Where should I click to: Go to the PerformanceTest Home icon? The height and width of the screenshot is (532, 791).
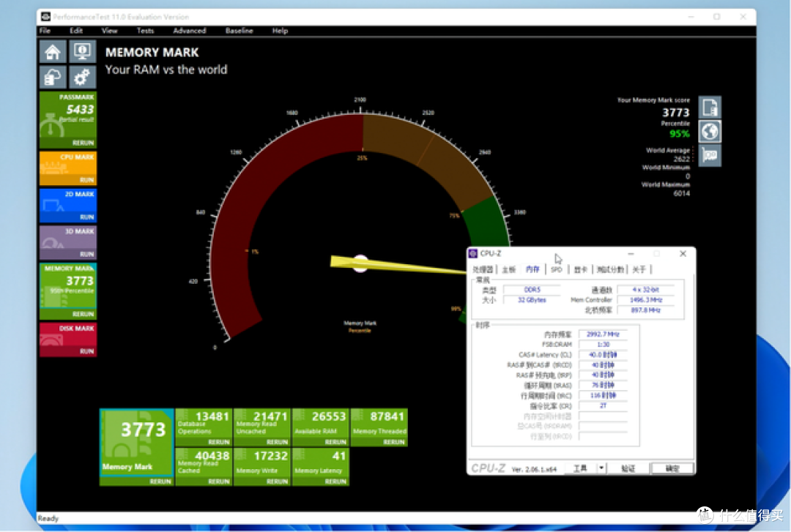pyautogui.click(x=53, y=52)
